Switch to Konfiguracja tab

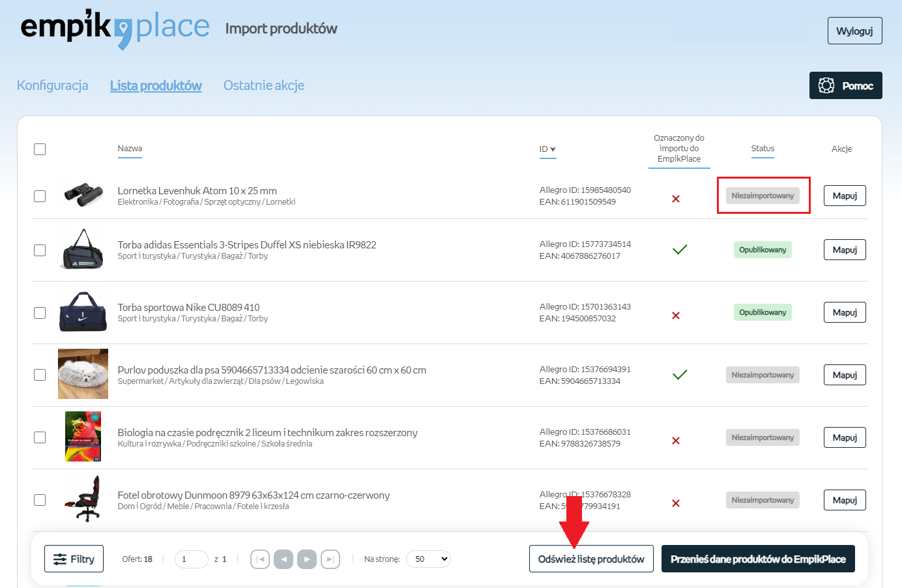52,85
